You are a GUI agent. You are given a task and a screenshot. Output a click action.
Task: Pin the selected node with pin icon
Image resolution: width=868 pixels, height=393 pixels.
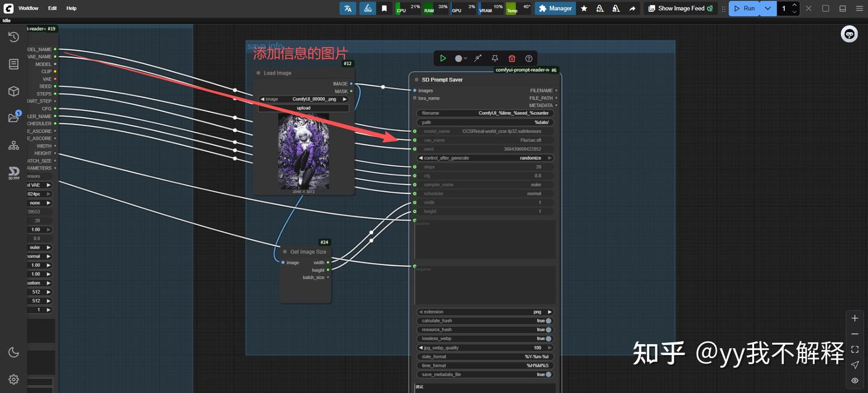pos(495,58)
